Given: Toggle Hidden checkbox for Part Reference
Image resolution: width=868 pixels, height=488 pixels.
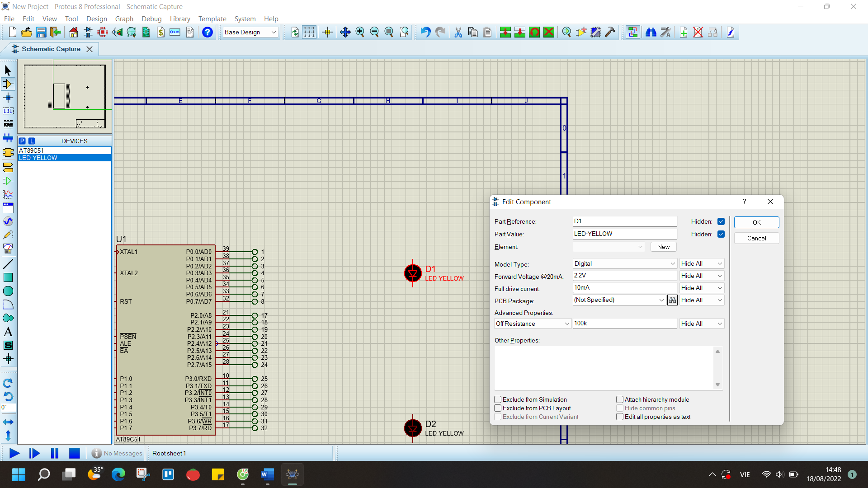Looking at the screenshot, I should click(x=721, y=221).
